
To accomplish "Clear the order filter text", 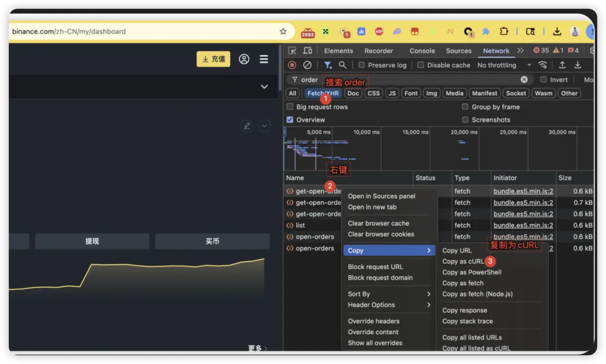I will (x=524, y=79).
